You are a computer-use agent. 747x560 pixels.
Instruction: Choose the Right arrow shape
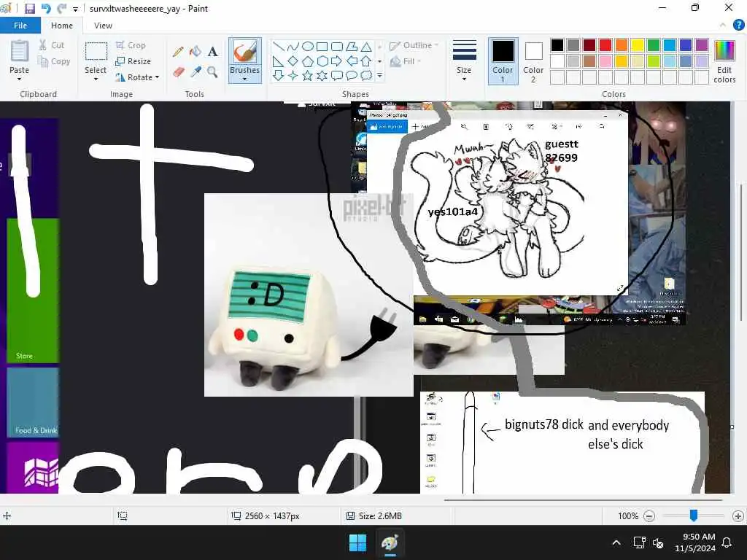337,61
